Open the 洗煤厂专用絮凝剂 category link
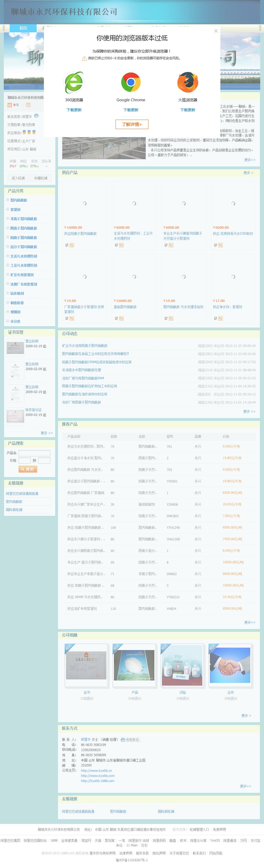 coord(24,284)
